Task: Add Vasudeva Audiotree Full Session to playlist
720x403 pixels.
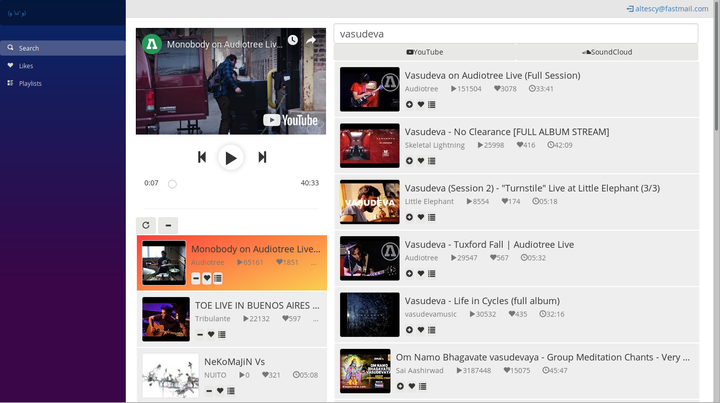Action: [432, 105]
